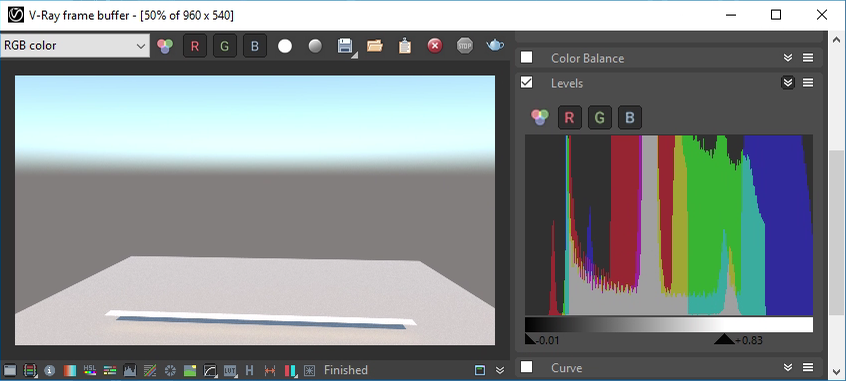Show pixel information (i icon)
This screenshot has width=846, height=381.
point(50,370)
